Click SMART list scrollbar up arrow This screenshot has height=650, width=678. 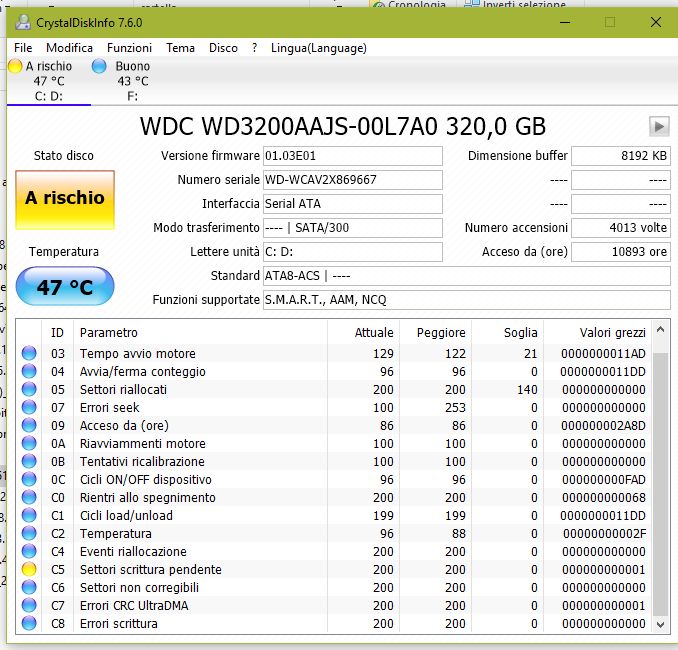[660, 330]
